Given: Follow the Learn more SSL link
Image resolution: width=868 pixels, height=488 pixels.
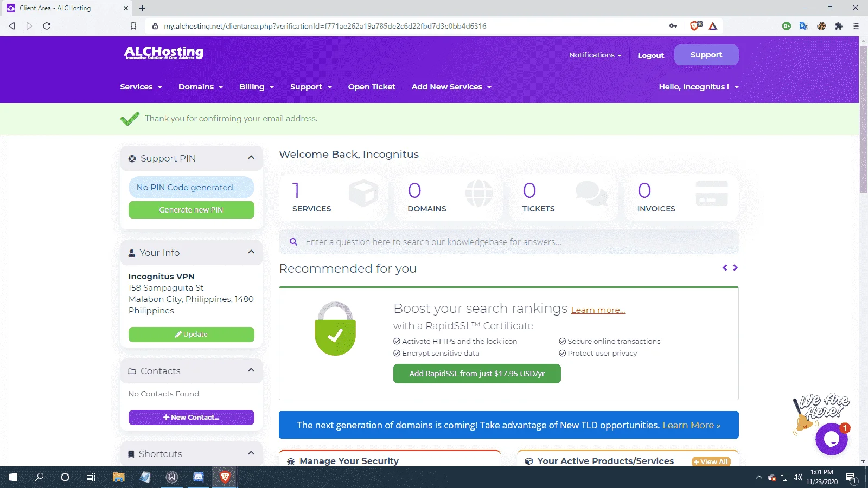Looking at the screenshot, I should pos(598,310).
